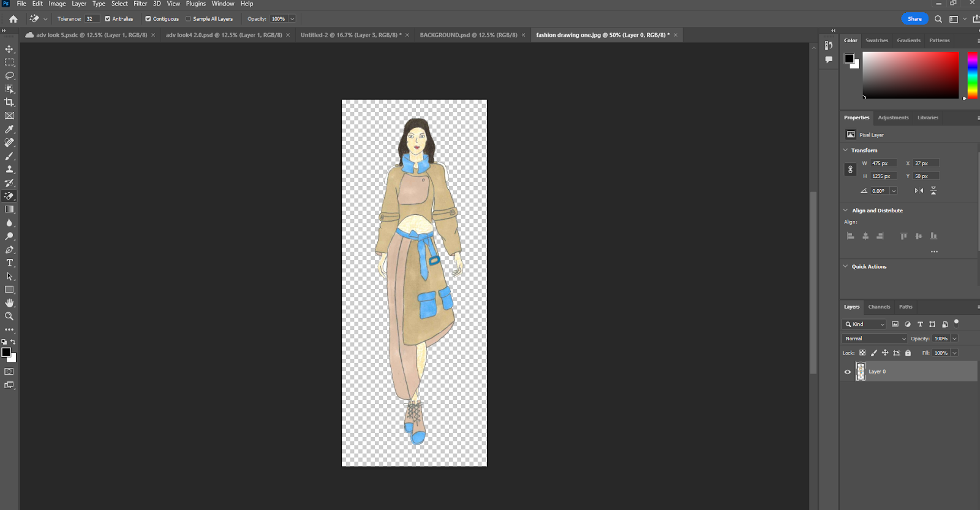Turn layer filtering on or off
The image size is (980, 510).
[x=956, y=323]
